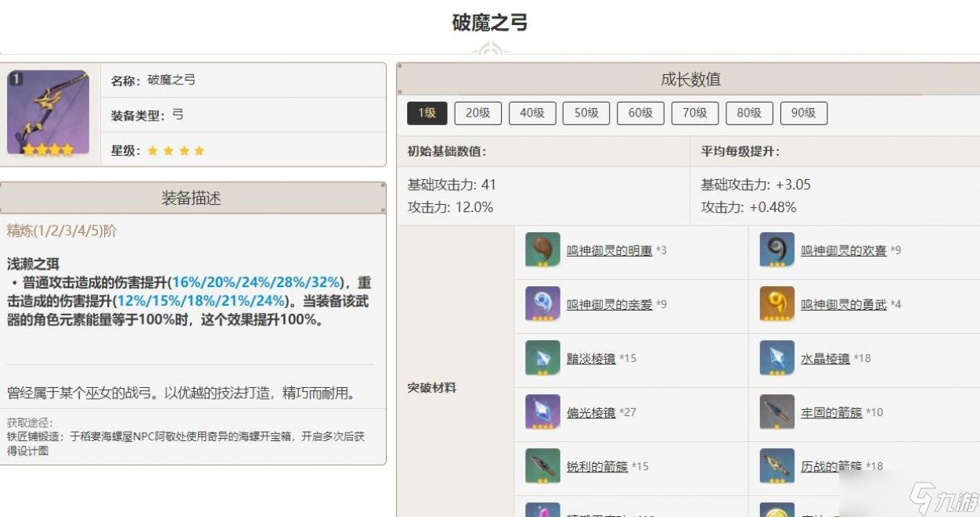The height and width of the screenshot is (517, 980).
Task: Open the 偏光棱镜 link
Action: pyautogui.click(x=591, y=412)
